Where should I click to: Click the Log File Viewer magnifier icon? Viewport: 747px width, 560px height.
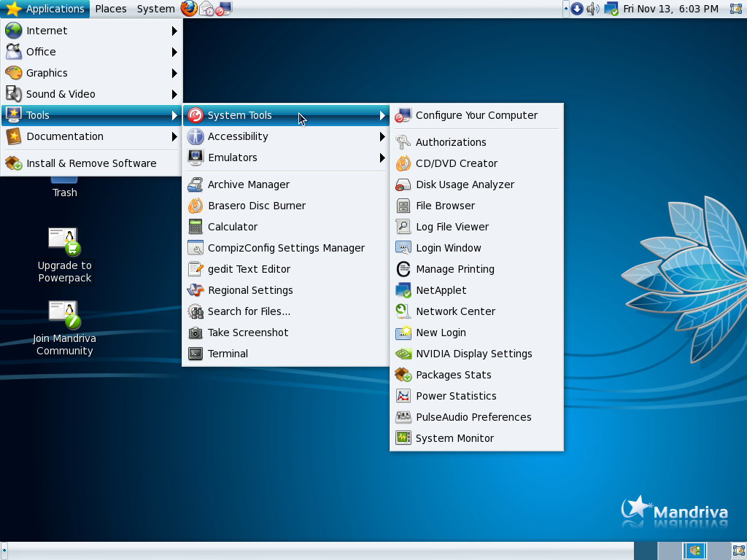pyautogui.click(x=403, y=227)
